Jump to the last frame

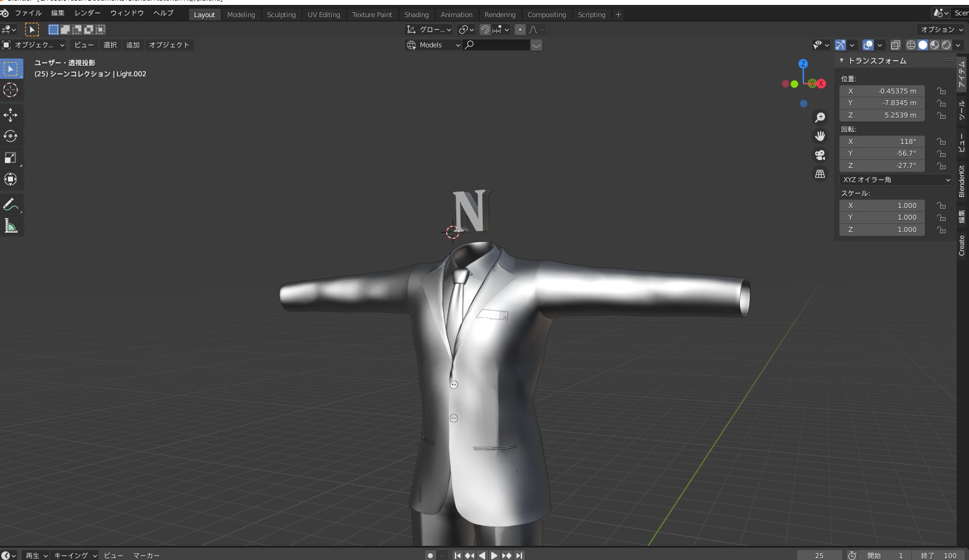[520, 555]
